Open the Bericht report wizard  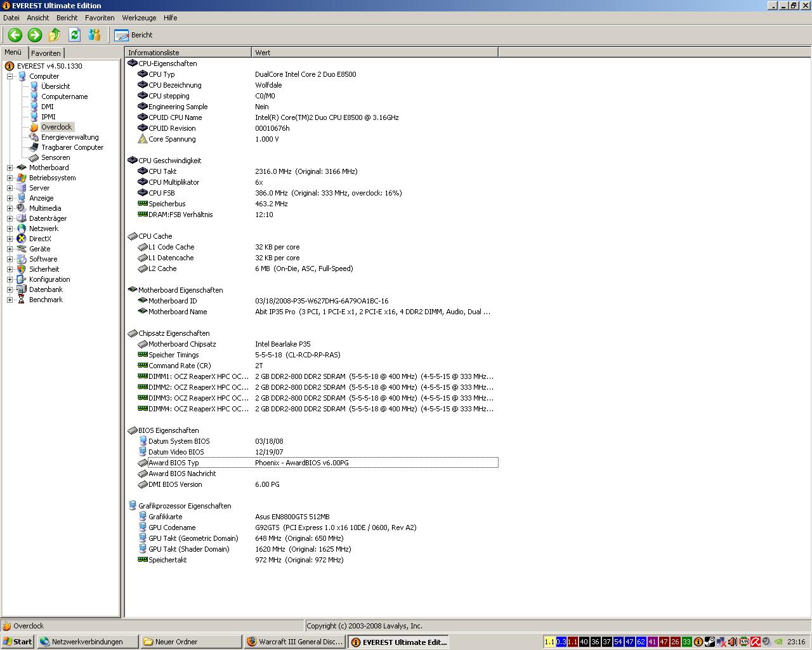[x=133, y=35]
